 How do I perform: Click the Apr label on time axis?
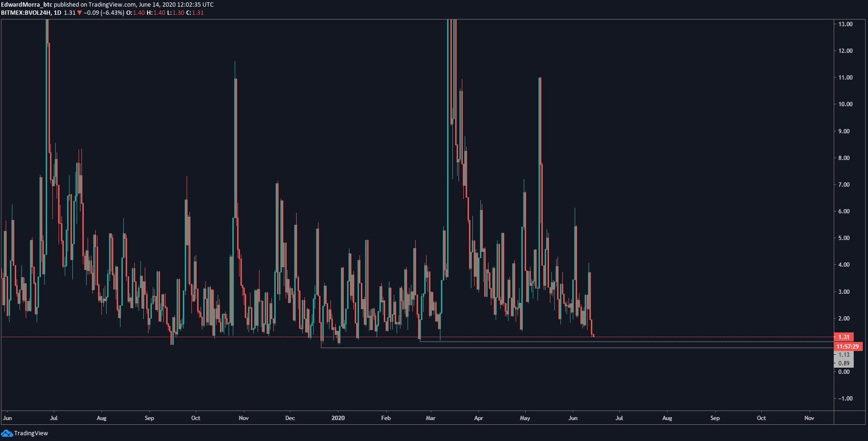click(x=479, y=418)
